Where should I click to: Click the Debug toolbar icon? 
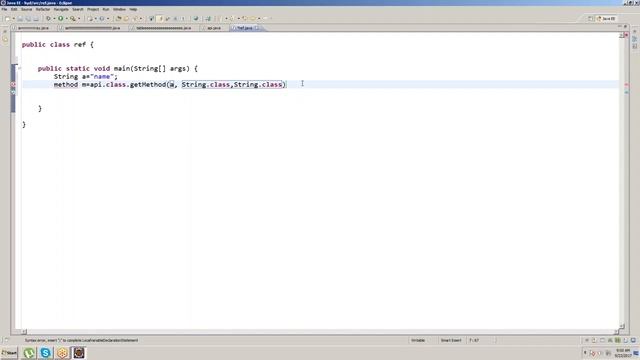[x=48, y=18]
